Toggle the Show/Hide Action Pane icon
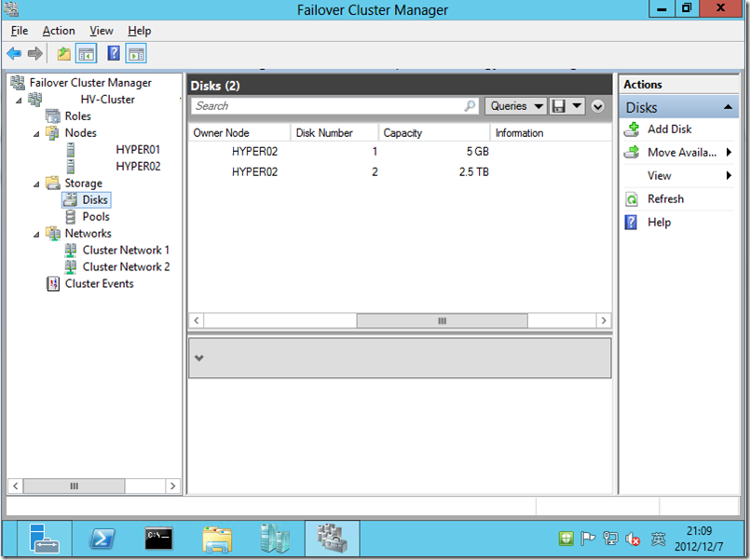The image size is (750, 560). (136, 53)
